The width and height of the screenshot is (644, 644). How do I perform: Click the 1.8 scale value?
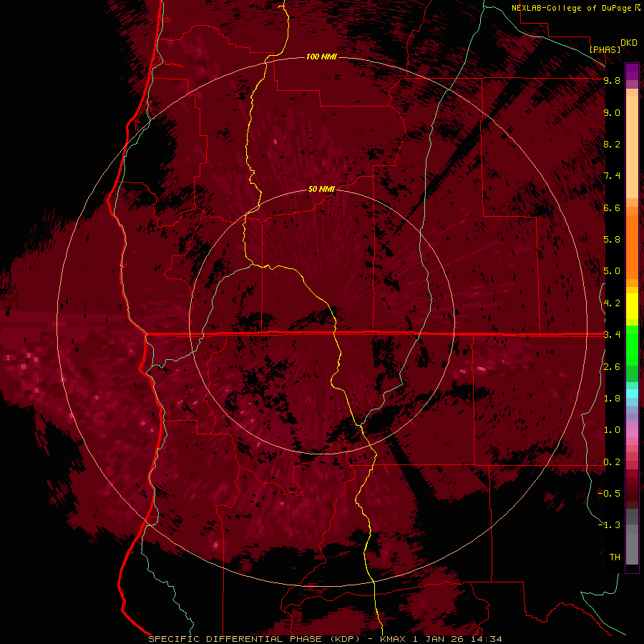click(612, 399)
